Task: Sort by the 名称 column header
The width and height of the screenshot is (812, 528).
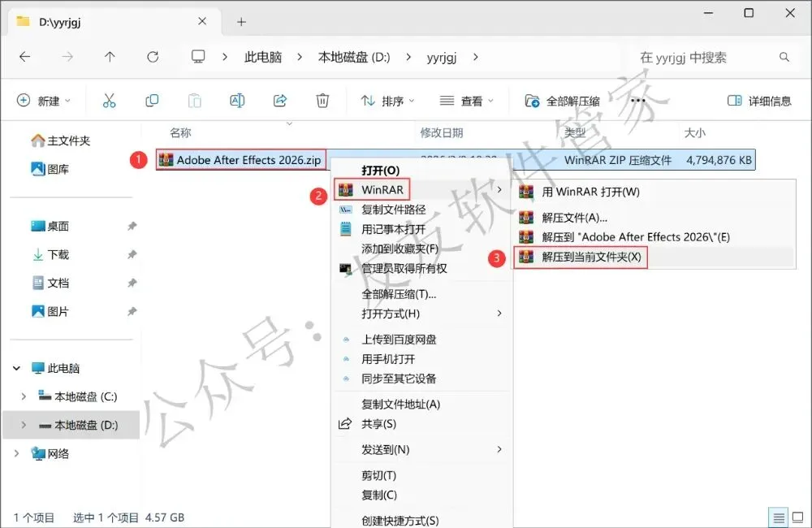Action: [x=181, y=132]
